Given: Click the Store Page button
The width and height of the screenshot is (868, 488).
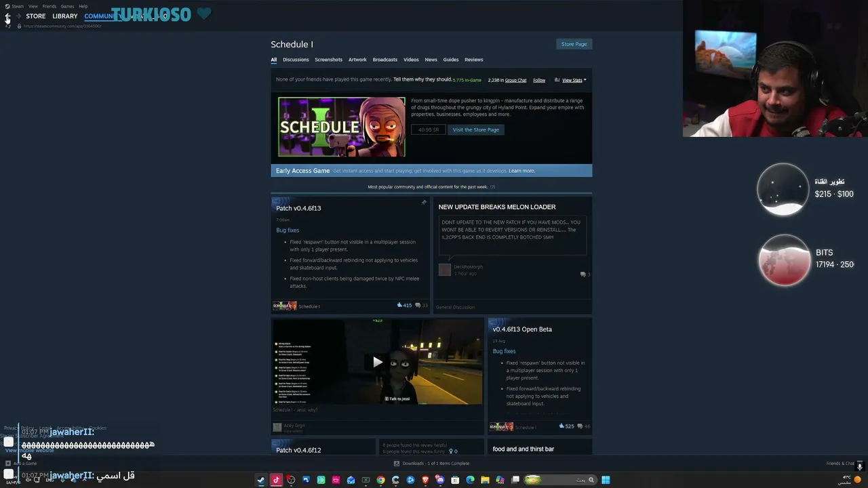Looking at the screenshot, I should [x=574, y=44].
